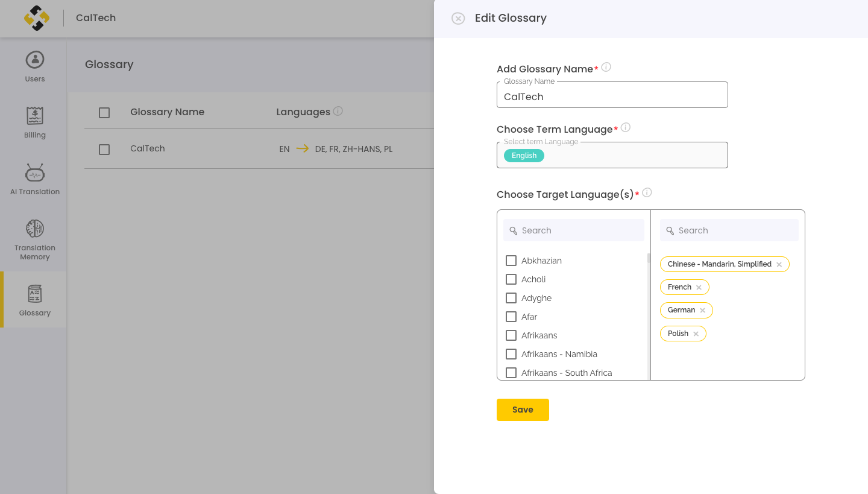
Task: Click the Languages column info icon
Action: (x=338, y=111)
